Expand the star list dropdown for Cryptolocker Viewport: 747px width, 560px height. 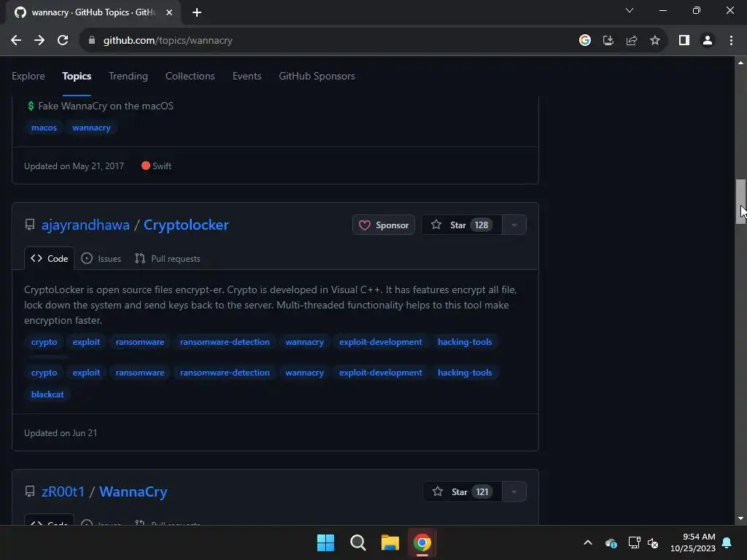pyautogui.click(x=514, y=225)
